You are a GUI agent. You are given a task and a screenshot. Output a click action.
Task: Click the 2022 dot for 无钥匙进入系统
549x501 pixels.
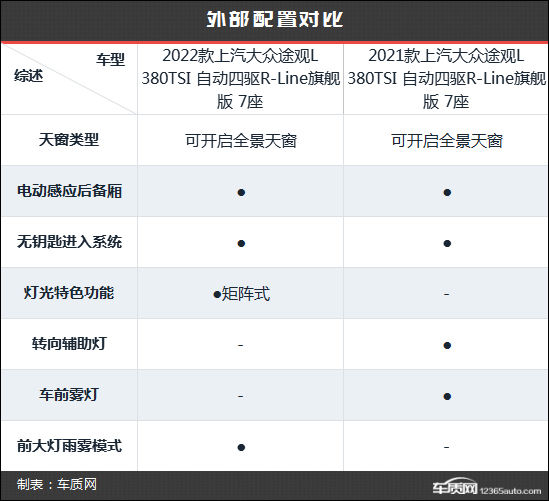point(241,243)
